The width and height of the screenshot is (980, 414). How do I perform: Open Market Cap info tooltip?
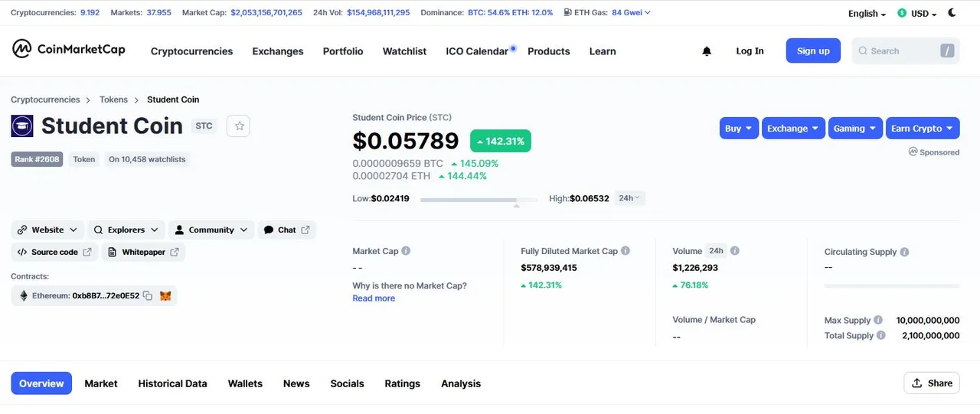click(x=406, y=251)
